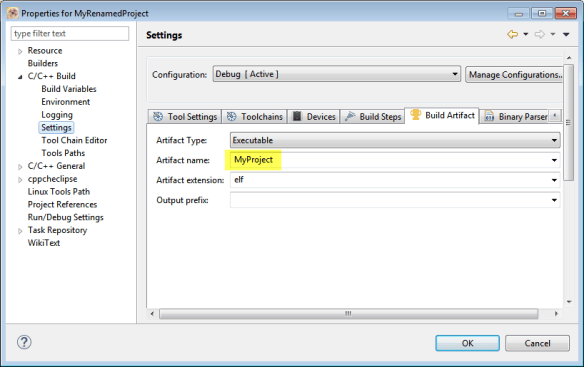Collapse the C/C++ Build tree node
Screen dimensions: 584x367
[20, 77]
